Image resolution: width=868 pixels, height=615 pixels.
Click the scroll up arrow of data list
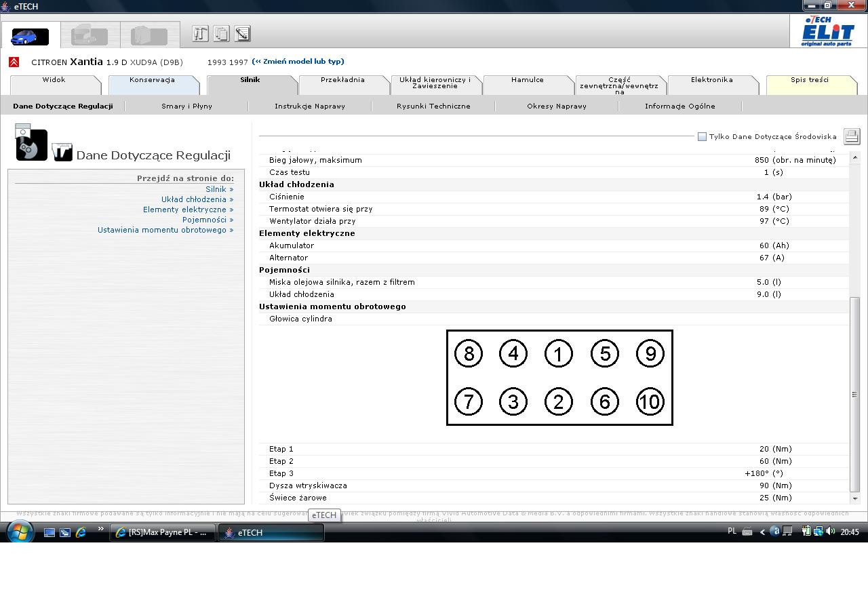pos(854,157)
